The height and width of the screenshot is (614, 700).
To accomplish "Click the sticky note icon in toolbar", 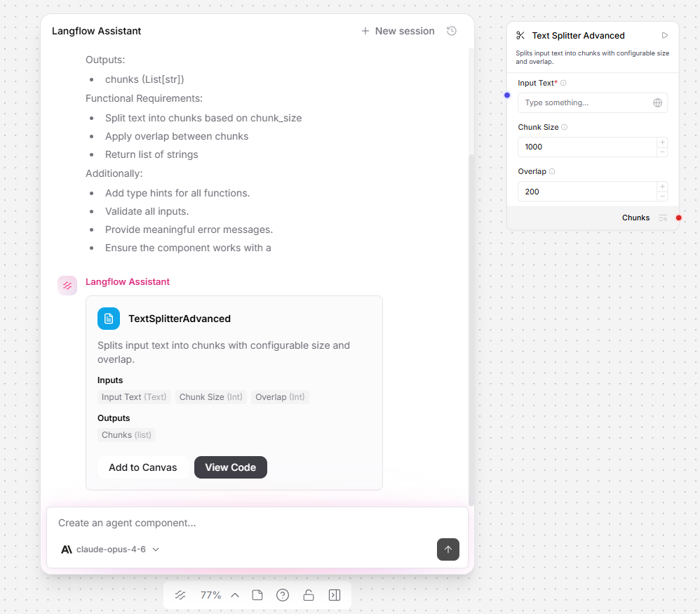I will coord(257,595).
